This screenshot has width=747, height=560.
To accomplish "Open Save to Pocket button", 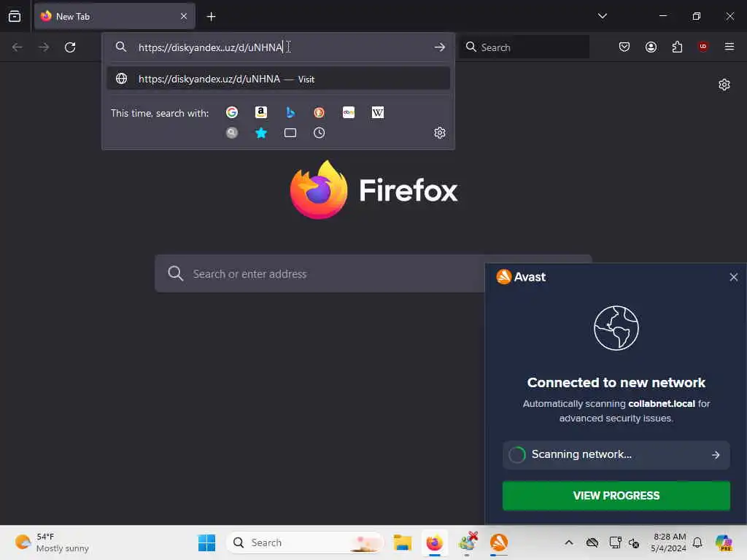I will pos(624,47).
